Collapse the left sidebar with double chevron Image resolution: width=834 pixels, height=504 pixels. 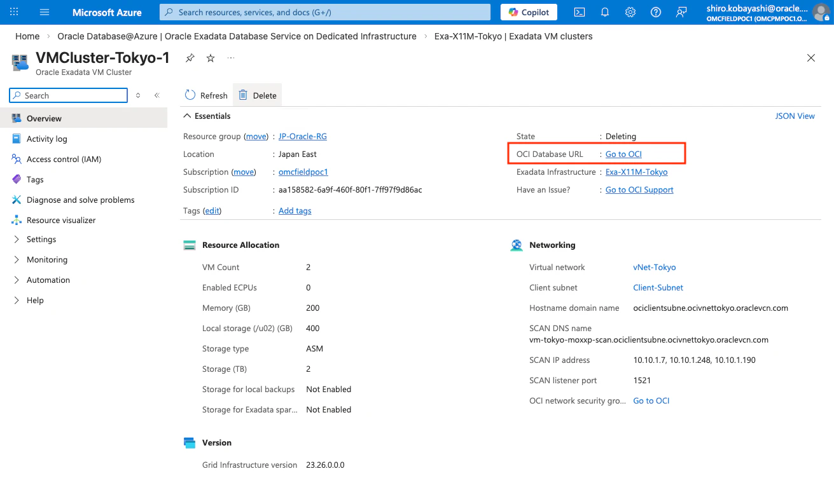(x=157, y=95)
